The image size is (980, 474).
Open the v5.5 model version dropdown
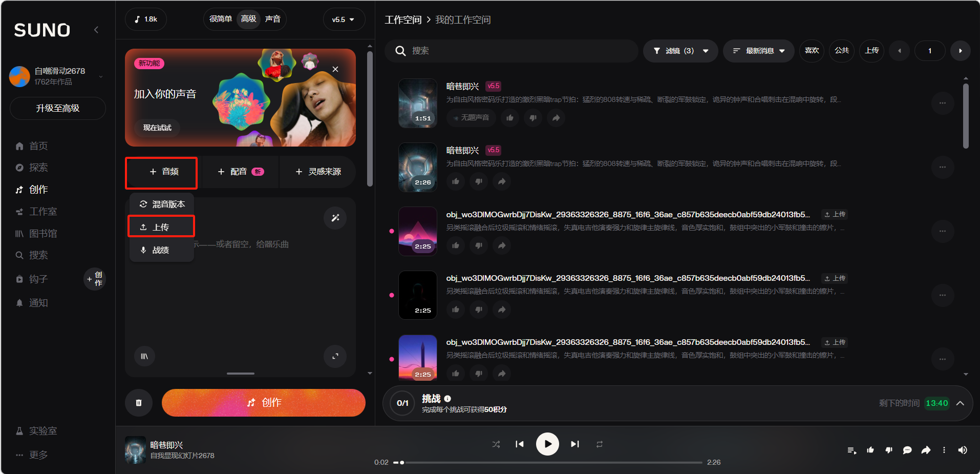coord(343,19)
